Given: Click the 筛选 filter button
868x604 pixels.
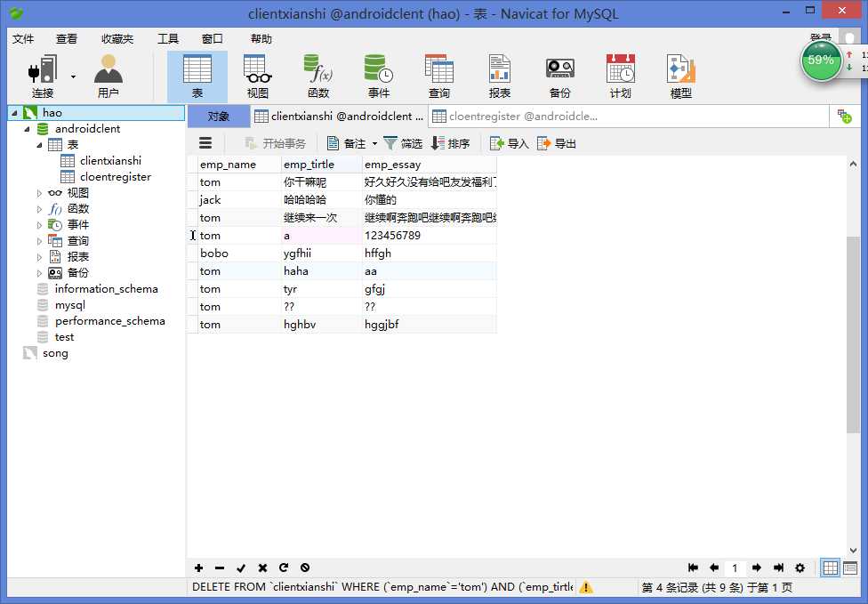Looking at the screenshot, I should click(403, 144).
